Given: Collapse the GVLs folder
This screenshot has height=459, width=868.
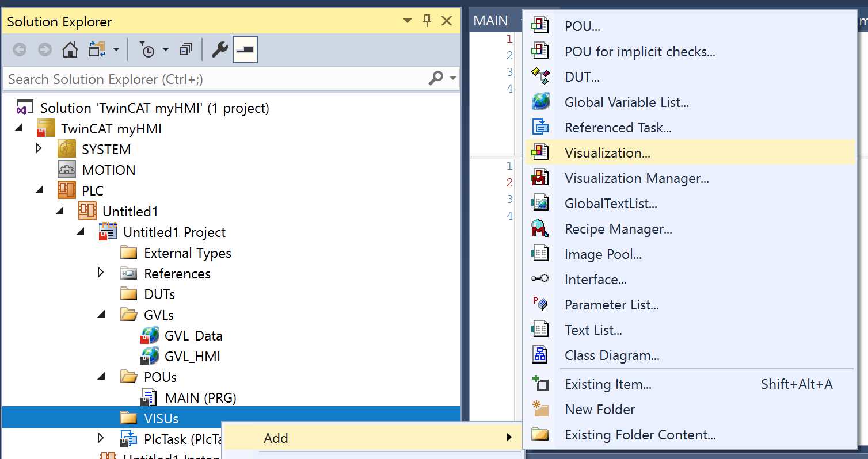Looking at the screenshot, I should pos(101,315).
